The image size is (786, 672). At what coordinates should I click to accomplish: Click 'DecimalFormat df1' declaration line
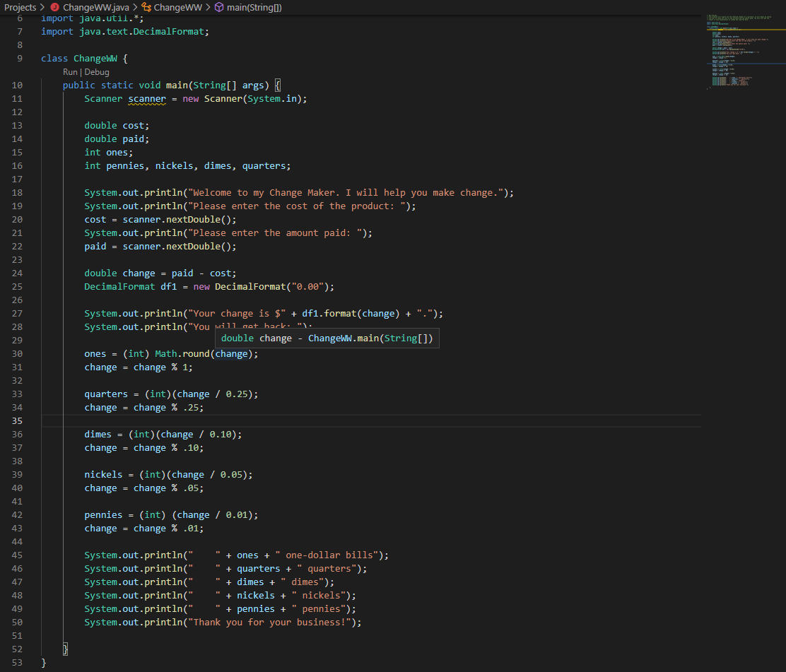pos(209,287)
